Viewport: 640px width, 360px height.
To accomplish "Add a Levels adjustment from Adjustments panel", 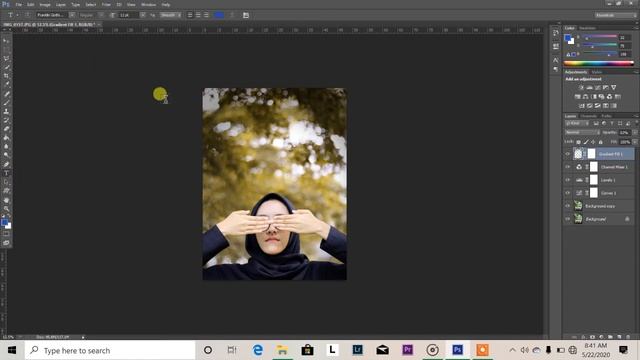I will pyautogui.click(x=589, y=87).
